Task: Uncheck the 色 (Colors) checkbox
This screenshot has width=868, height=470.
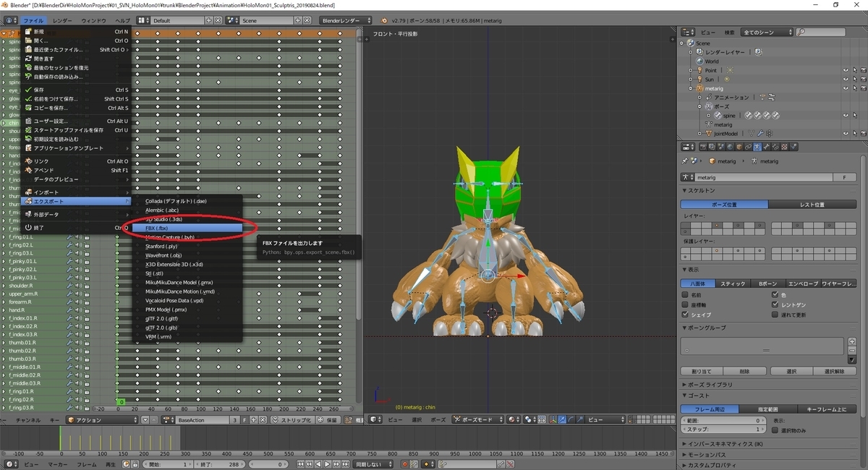Action: point(775,295)
